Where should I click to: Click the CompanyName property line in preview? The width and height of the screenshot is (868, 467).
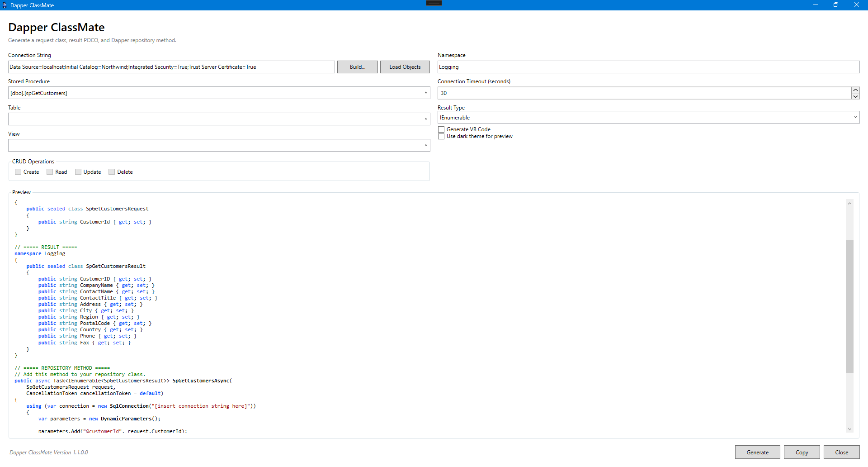pos(96,285)
